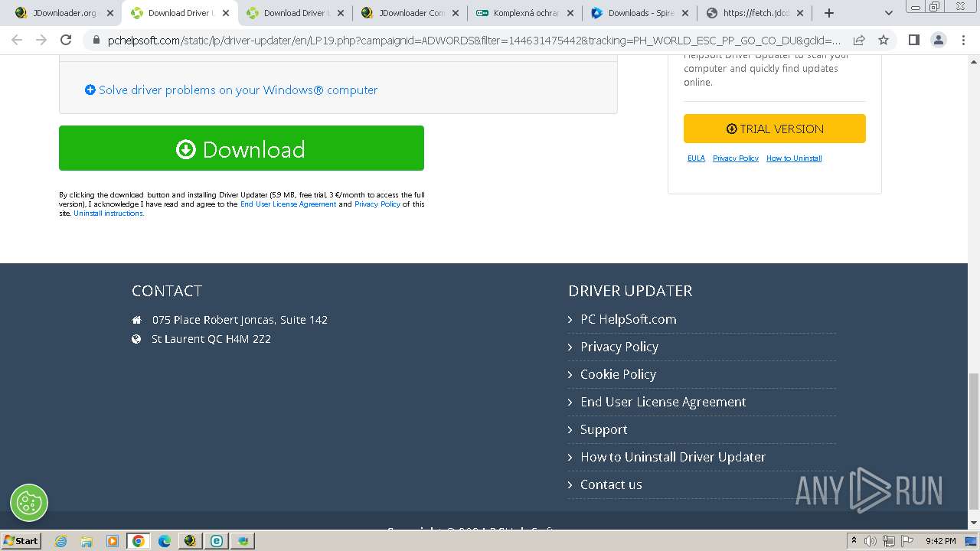The height and width of the screenshot is (551, 980).
Task: Open the Chrome three-dot menu
Action: (963, 40)
